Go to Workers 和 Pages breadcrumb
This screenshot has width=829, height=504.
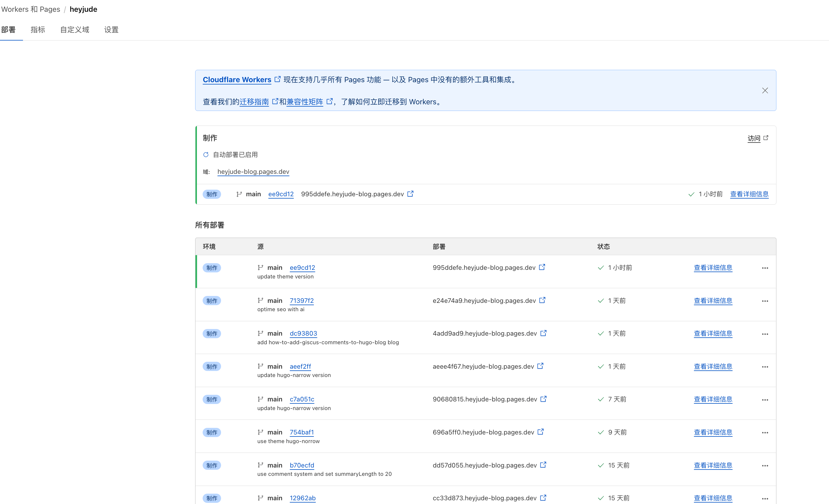click(x=31, y=9)
